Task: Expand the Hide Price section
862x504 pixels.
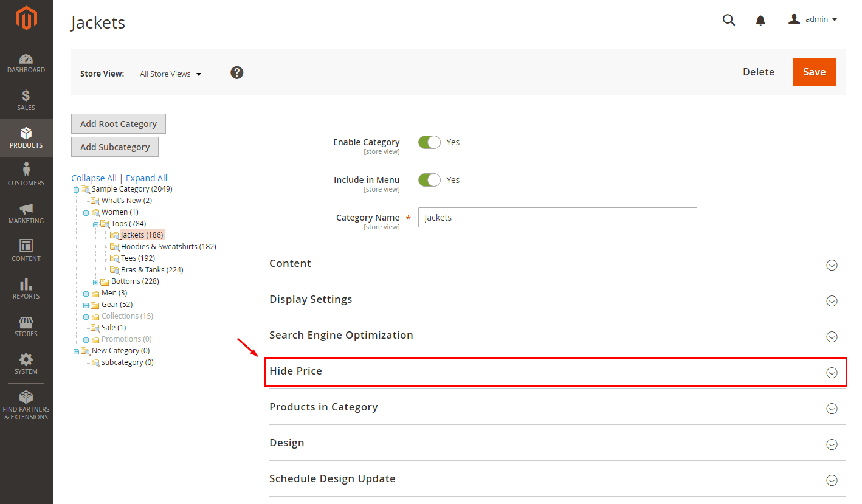Action: 832,373
